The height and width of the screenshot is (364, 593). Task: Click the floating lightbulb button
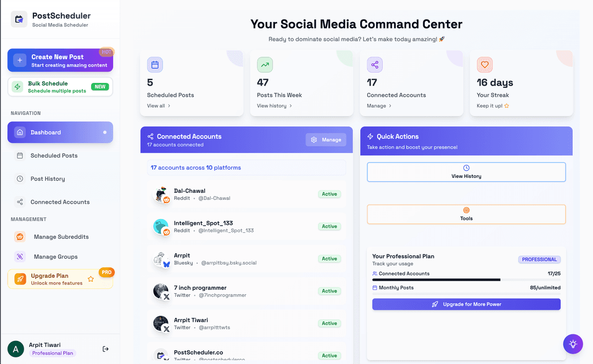pyautogui.click(x=573, y=344)
